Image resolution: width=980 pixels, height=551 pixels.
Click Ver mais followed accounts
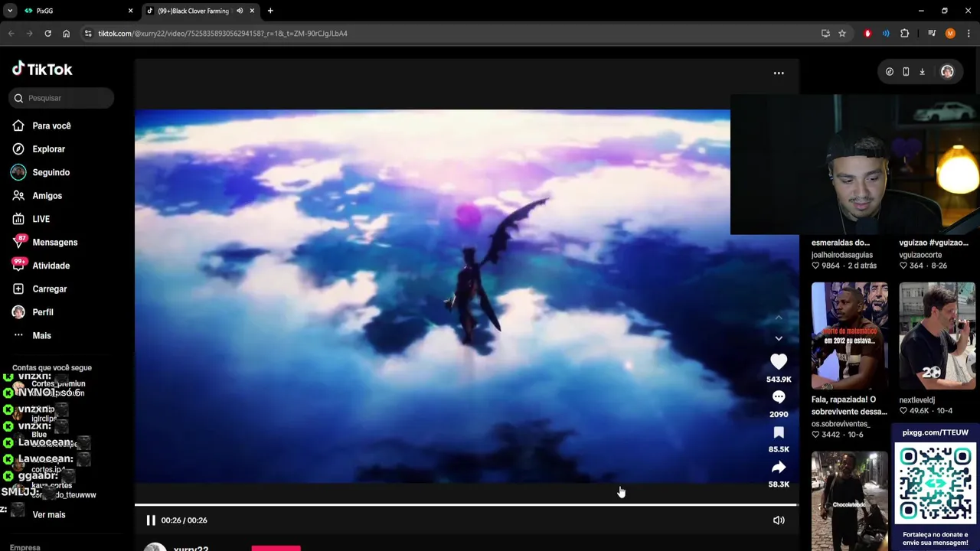click(49, 515)
